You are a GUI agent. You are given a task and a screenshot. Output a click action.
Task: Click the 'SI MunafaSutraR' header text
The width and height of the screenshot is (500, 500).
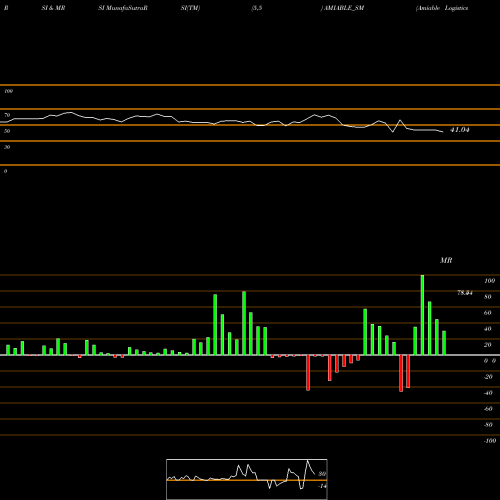[123, 8]
